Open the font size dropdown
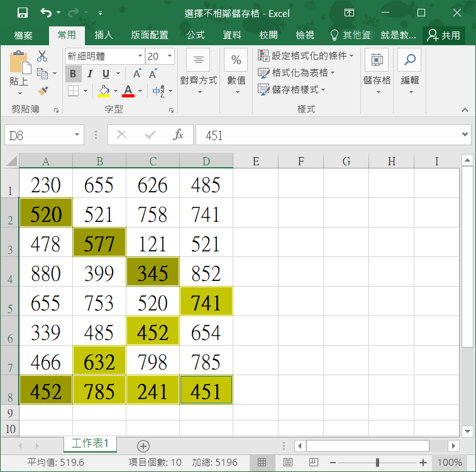Image resolution: width=476 pixels, height=472 pixels. point(170,57)
